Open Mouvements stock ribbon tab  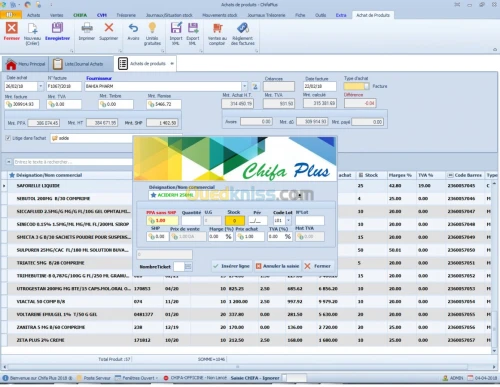(220, 15)
